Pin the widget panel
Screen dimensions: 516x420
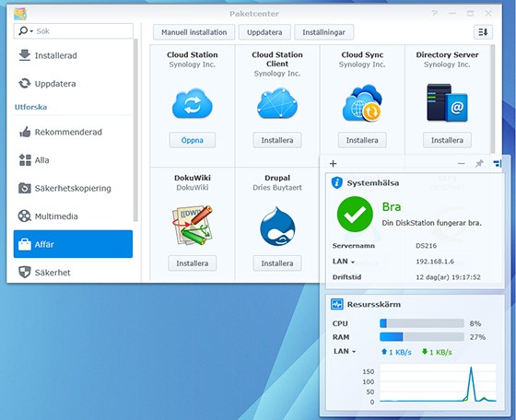pos(479,163)
